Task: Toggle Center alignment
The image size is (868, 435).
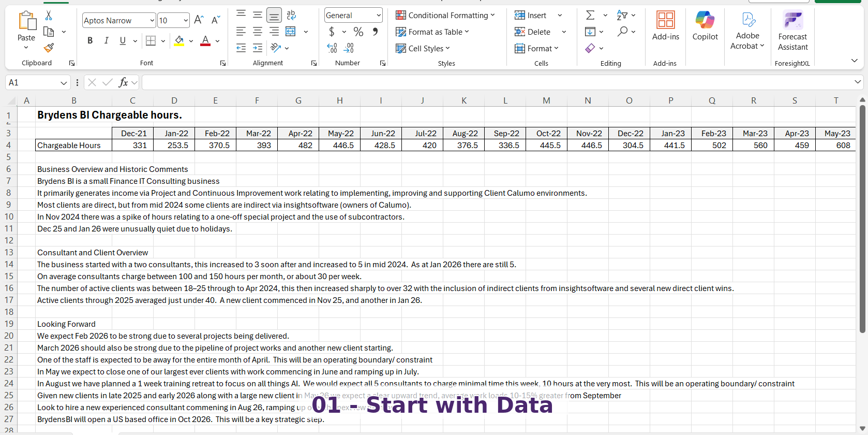Action: click(258, 32)
